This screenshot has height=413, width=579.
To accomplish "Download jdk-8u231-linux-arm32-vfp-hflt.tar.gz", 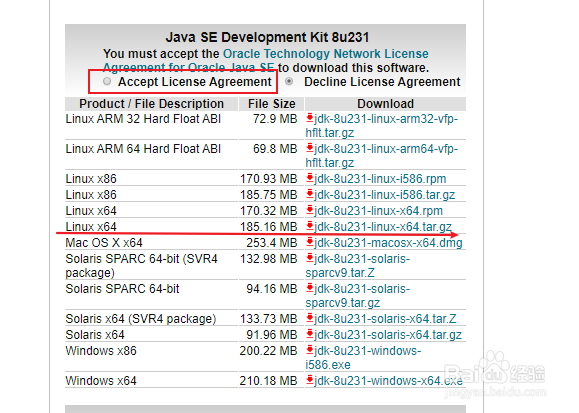I will click(x=382, y=126).
